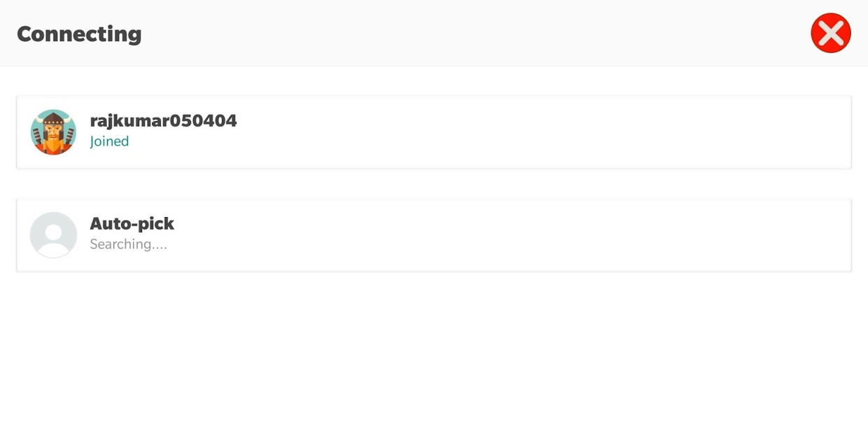Select the viking's horned helmet on avatar
Screen dimensions: 868x434
click(53, 119)
